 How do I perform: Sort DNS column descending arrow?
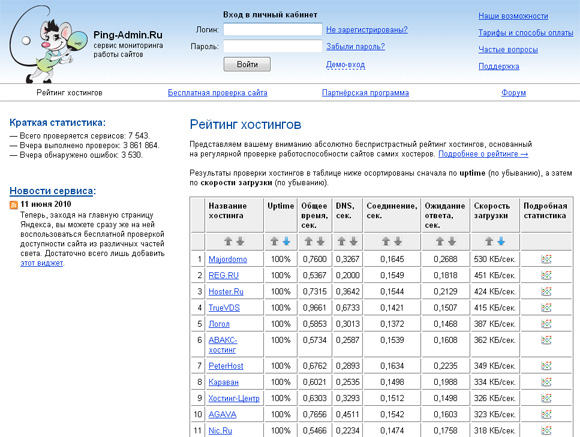354,242
